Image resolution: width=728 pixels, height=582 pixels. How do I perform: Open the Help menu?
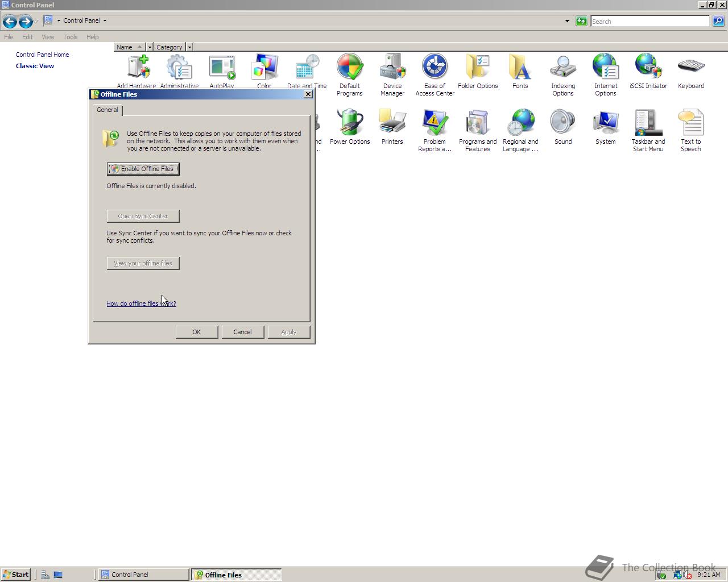click(92, 37)
